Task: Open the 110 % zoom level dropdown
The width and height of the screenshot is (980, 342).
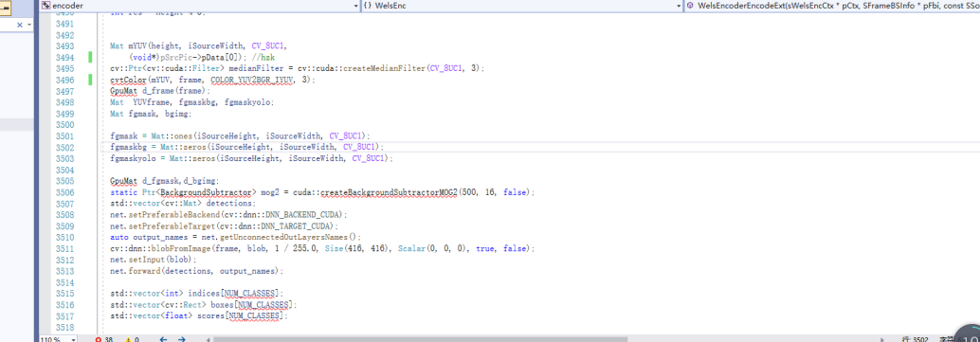Action: [73, 339]
